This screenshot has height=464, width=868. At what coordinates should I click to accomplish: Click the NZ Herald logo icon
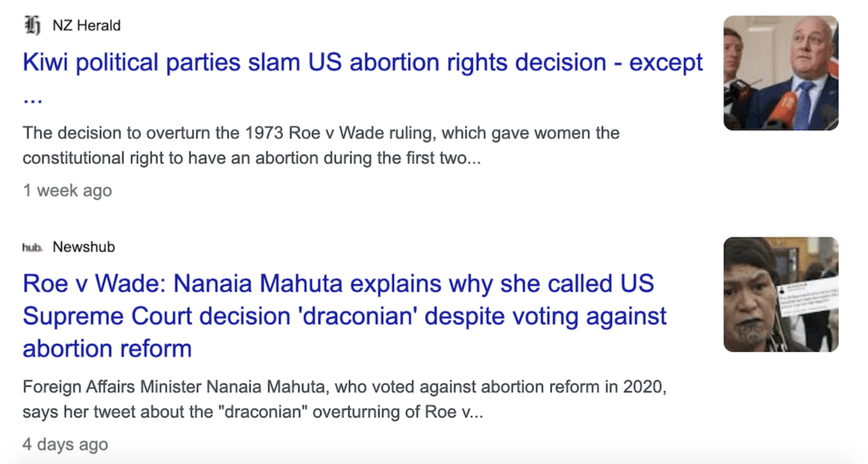(32, 25)
